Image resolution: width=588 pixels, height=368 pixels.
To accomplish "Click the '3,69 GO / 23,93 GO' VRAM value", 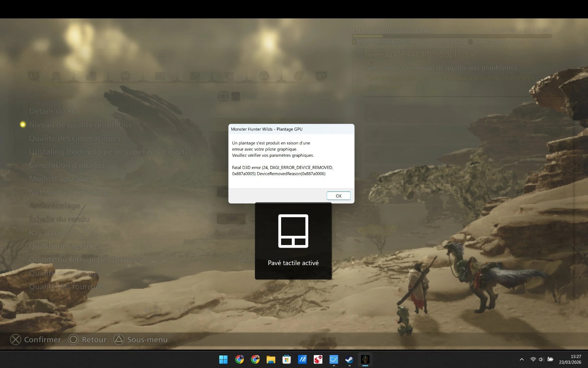I will point(522,30).
